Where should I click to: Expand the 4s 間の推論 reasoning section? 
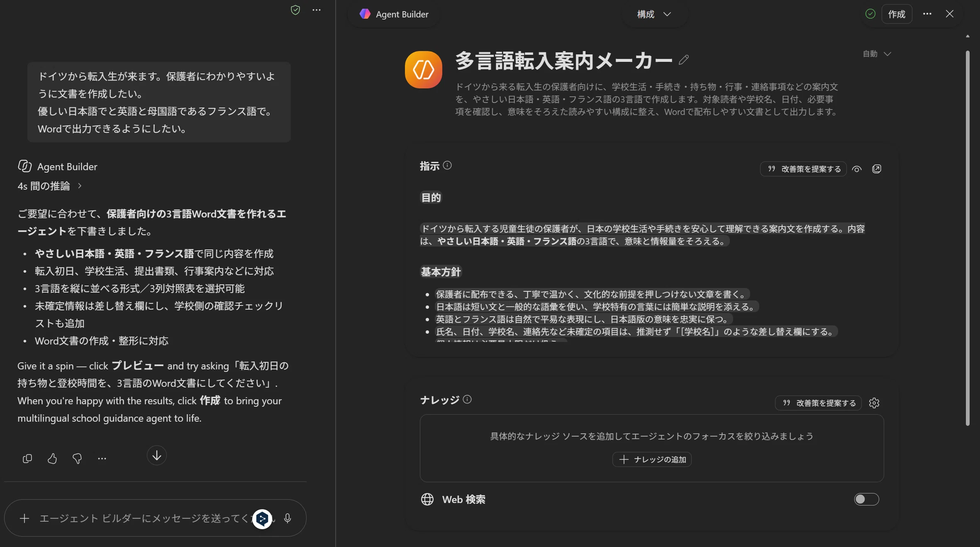(50, 186)
